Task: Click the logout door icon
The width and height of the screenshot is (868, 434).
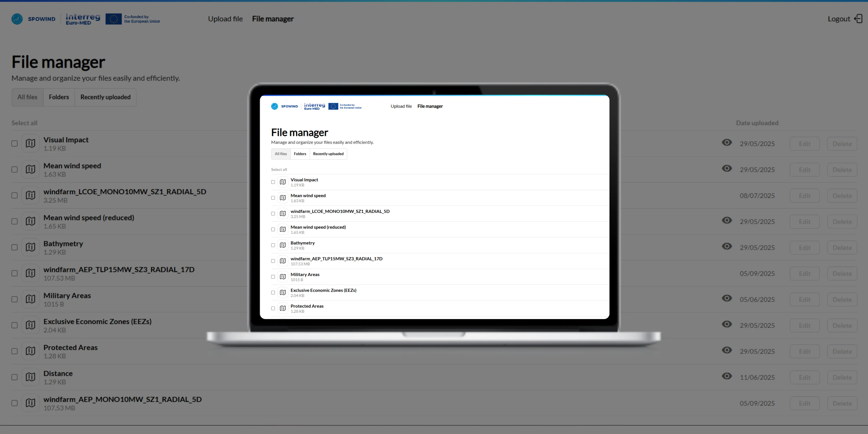Action: pos(858,19)
